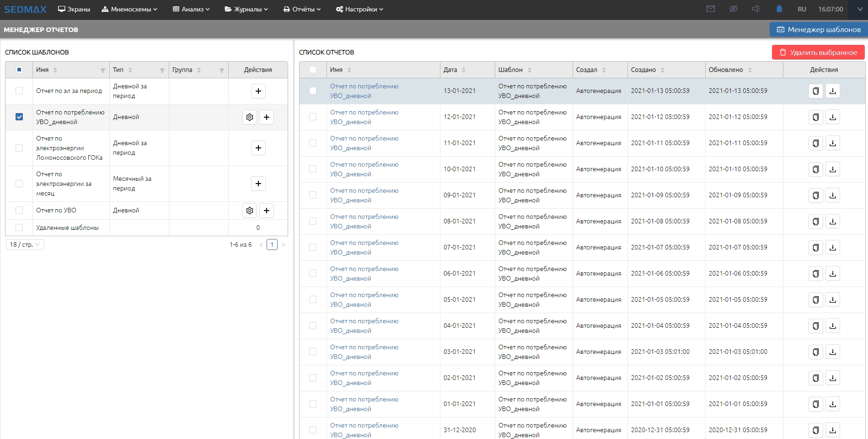Download the 13-01-2021 report

tap(832, 91)
